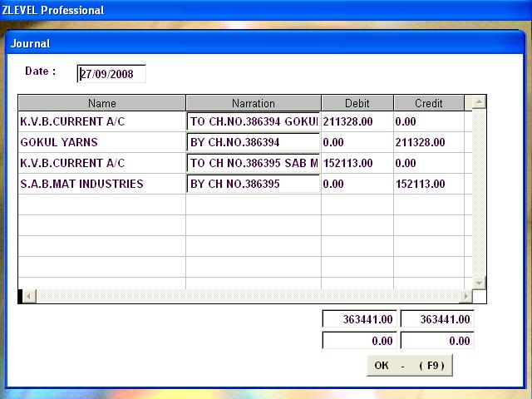Click debit amount 211328.00 cell
The image size is (532, 399).
point(357,121)
